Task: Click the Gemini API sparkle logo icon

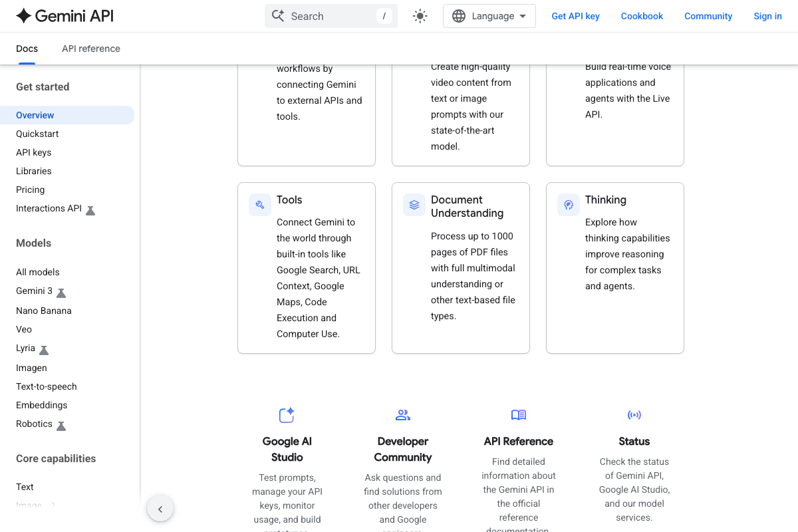Action: pyautogui.click(x=25, y=15)
